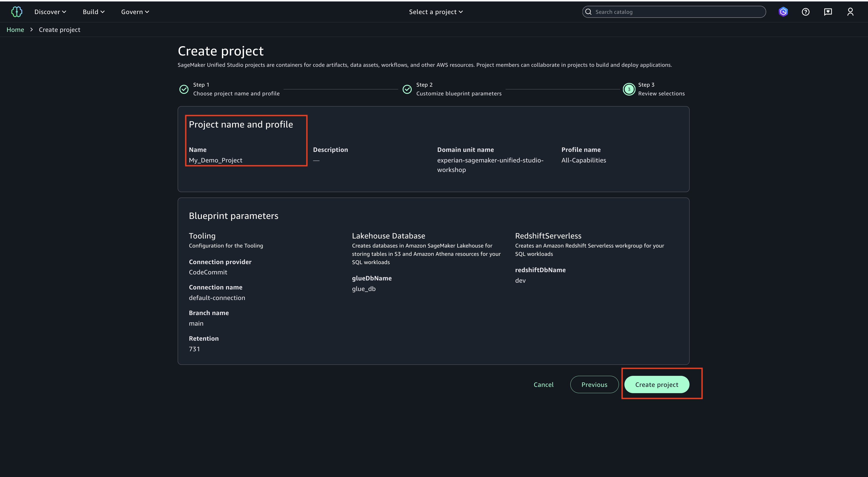Open the user profile icon
868x477 pixels.
[x=850, y=12]
